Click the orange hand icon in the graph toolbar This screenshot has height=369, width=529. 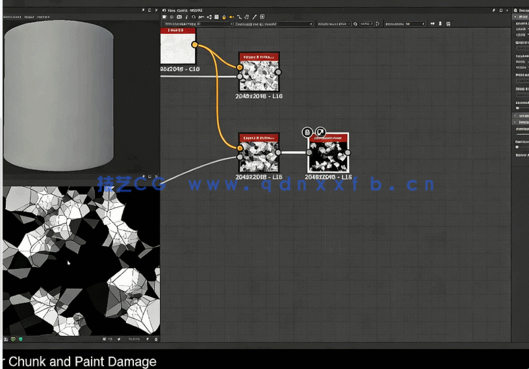(224, 17)
